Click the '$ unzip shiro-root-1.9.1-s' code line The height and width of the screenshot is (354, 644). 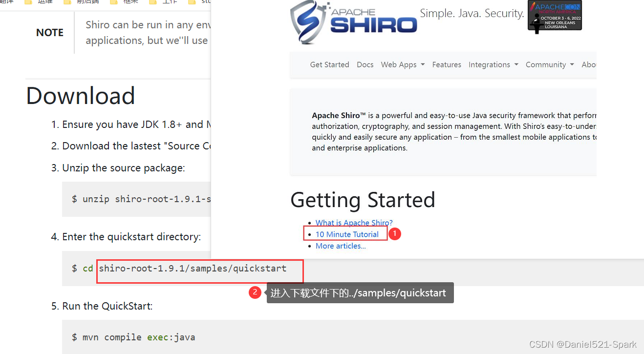click(141, 199)
